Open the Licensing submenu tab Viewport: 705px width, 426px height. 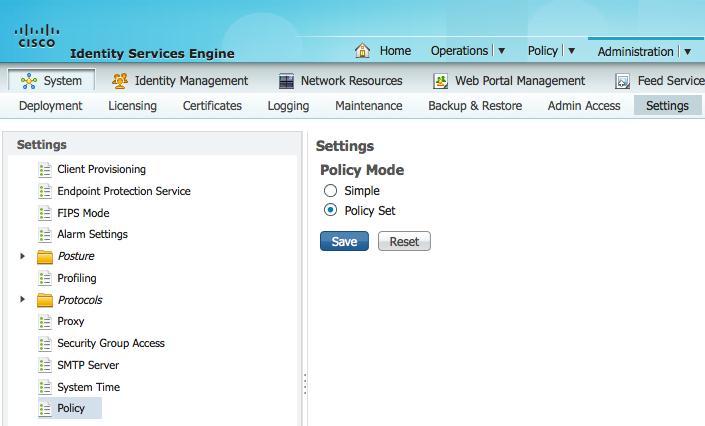coord(132,106)
